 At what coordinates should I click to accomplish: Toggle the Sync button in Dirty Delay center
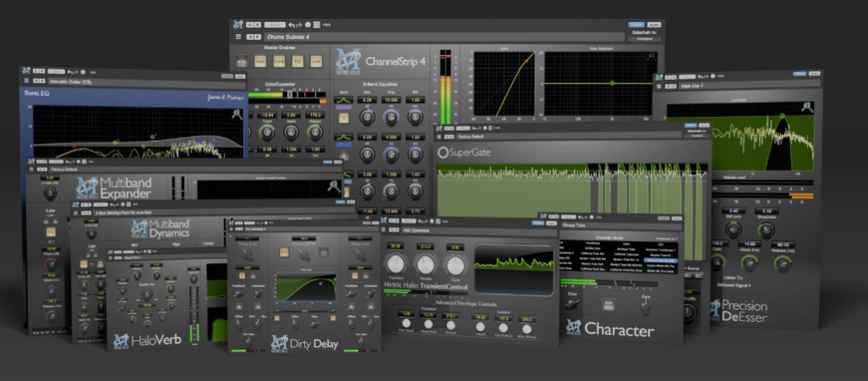click(283, 252)
